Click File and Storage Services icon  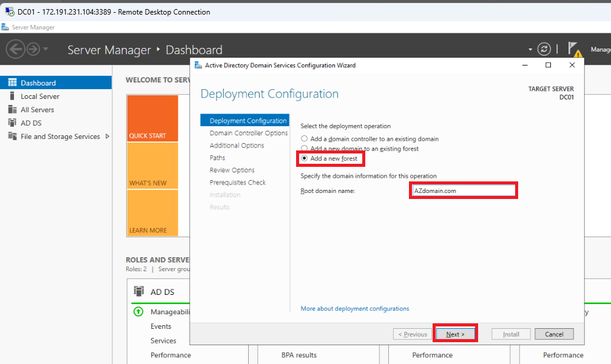click(13, 136)
